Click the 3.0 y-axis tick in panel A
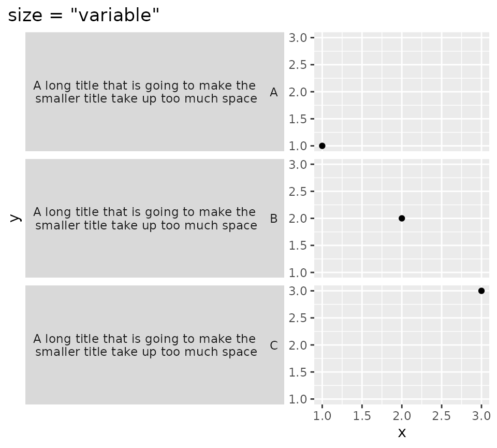 coord(299,38)
